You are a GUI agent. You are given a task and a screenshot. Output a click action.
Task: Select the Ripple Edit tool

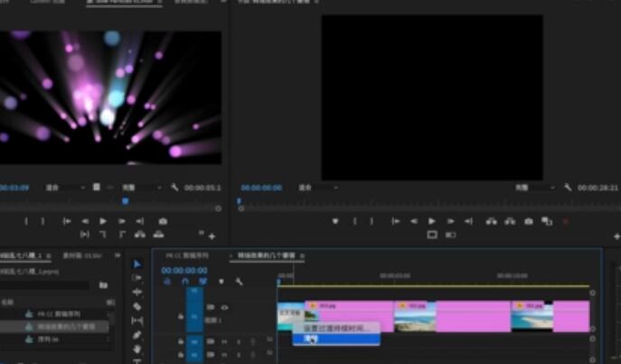tap(137, 292)
